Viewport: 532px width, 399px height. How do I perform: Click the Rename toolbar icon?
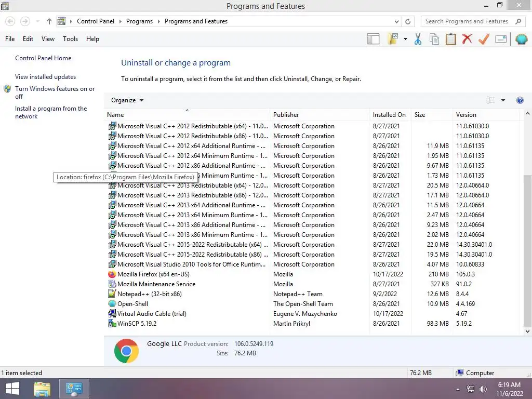[x=500, y=39]
